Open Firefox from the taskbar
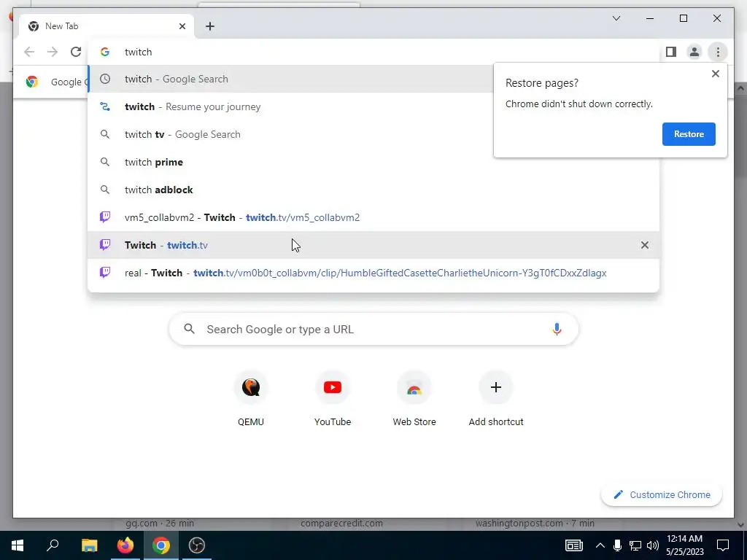This screenshot has width=747, height=560. click(x=125, y=545)
